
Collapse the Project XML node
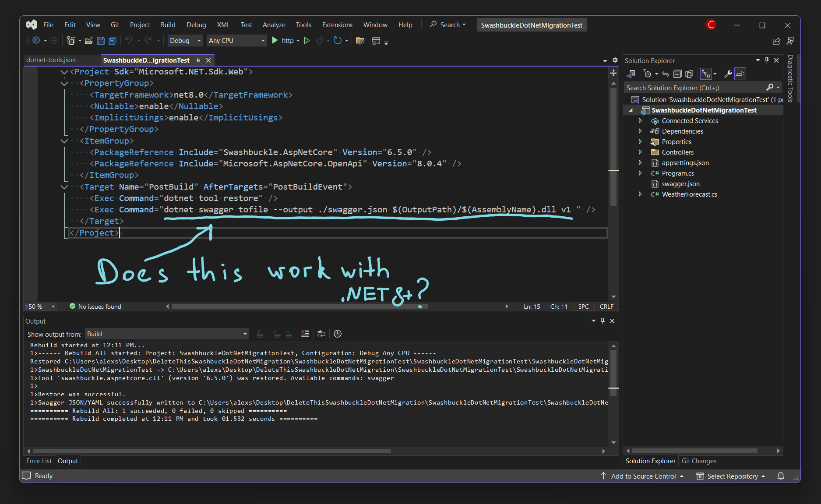click(x=64, y=72)
